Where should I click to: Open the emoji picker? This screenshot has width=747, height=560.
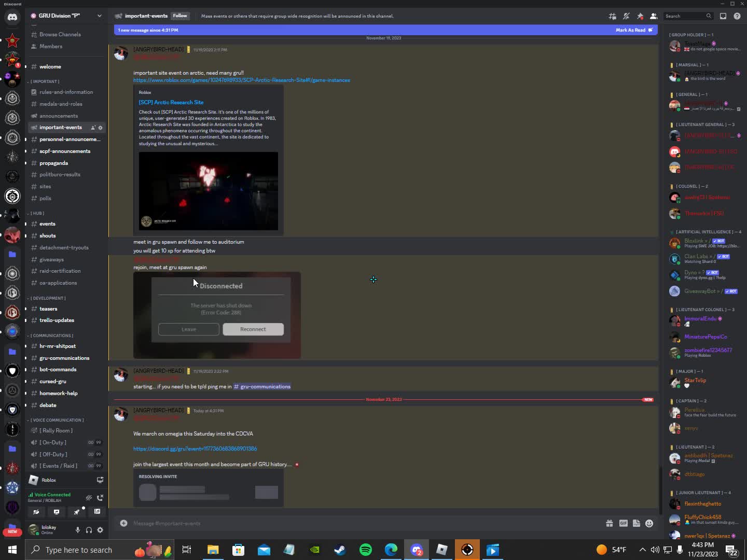tap(649, 523)
